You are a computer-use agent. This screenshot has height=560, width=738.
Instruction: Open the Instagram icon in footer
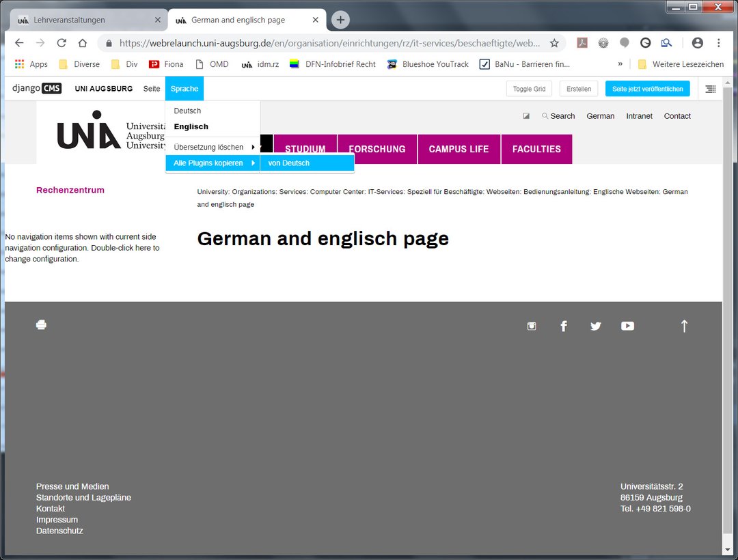(532, 326)
